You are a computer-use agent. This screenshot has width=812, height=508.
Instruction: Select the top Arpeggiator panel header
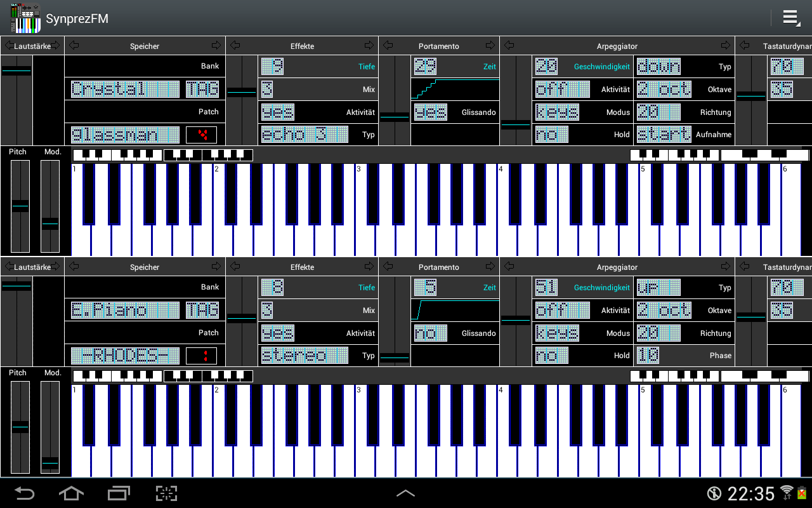tap(617, 46)
